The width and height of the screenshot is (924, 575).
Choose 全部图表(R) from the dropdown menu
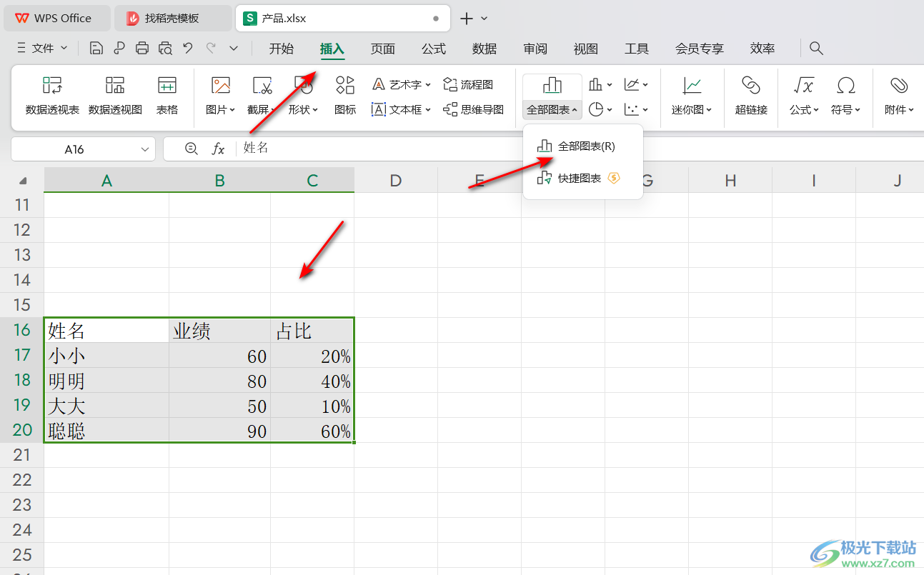583,146
